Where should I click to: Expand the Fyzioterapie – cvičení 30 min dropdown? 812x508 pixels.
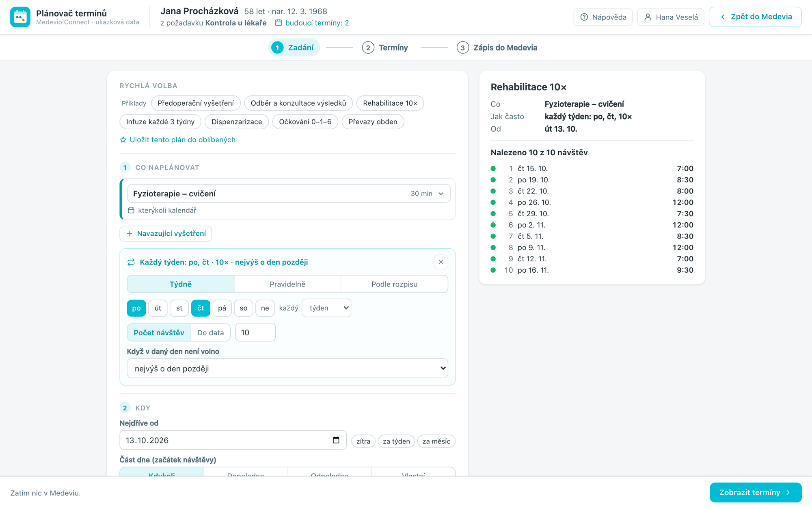(x=289, y=193)
